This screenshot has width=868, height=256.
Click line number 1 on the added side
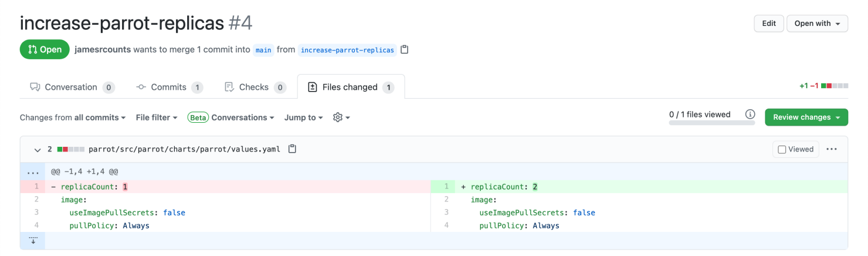(x=443, y=187)
